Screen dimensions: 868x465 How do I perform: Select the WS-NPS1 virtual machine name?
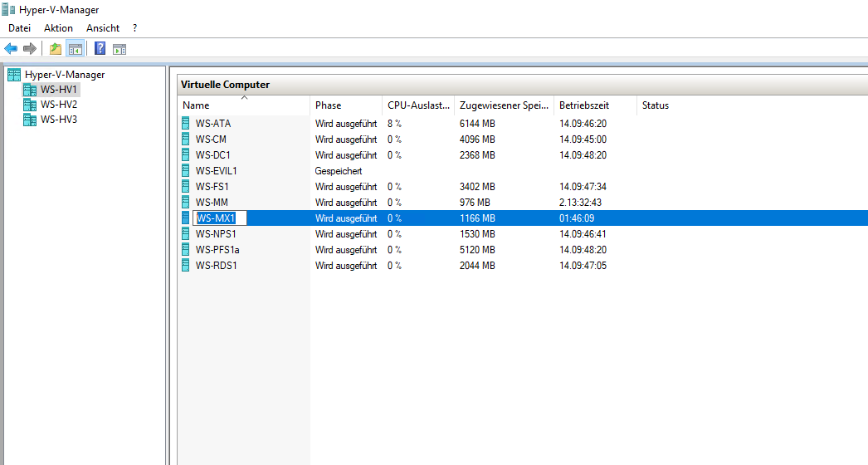(216, 234)
